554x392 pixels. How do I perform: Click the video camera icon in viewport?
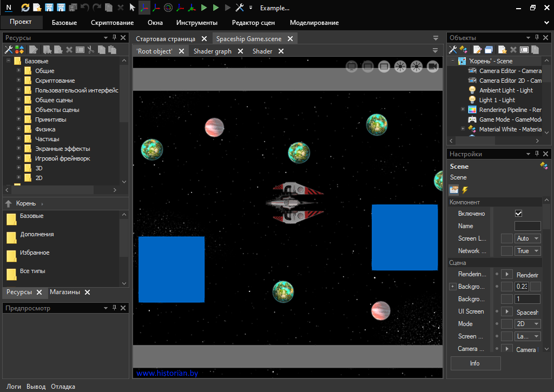pos(432,67)
